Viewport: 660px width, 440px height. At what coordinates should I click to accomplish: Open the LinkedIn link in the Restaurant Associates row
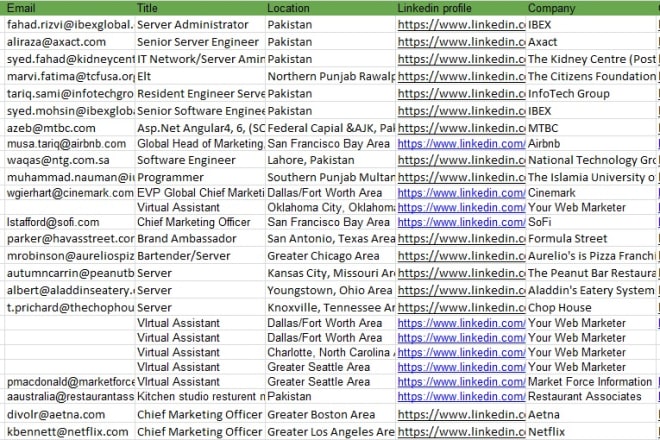tap(461, 396)
